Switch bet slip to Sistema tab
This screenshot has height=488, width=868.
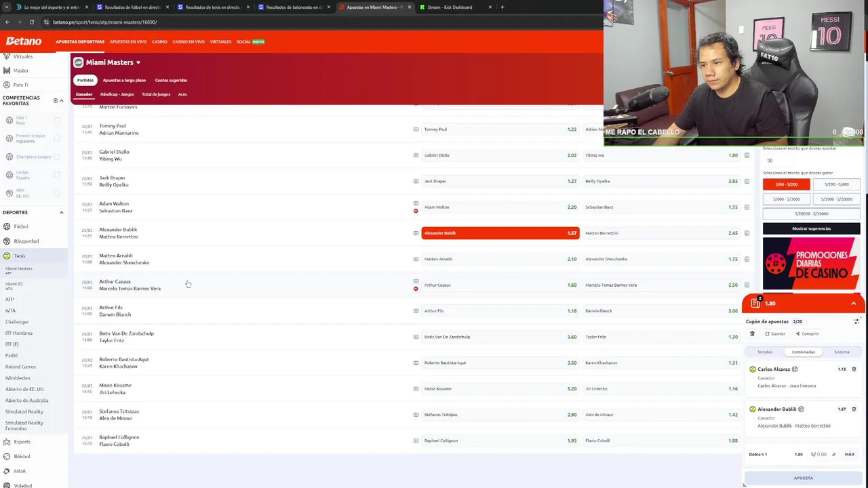[x=842, y=352]
